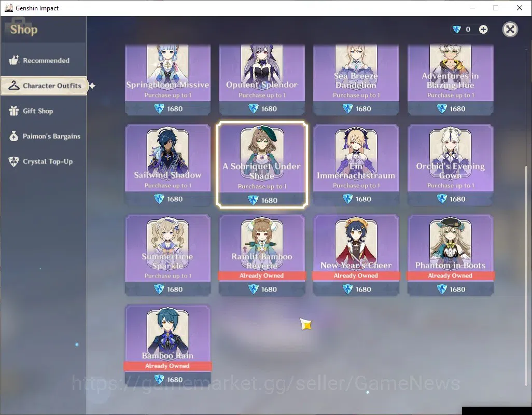Screen dimensions: 532x415
Task: Click 'Purchase up to 1' on Springbloom Missive
Action: [x=168, y=95]
